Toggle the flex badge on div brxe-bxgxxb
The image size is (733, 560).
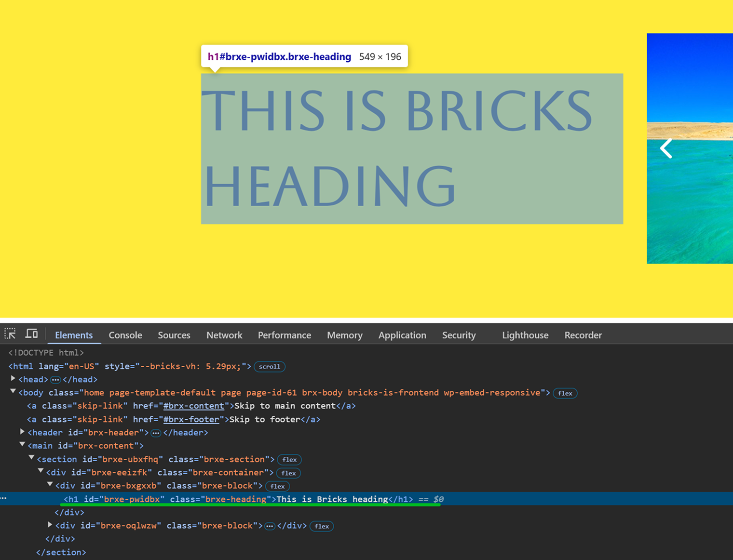[x=278, y=486]
